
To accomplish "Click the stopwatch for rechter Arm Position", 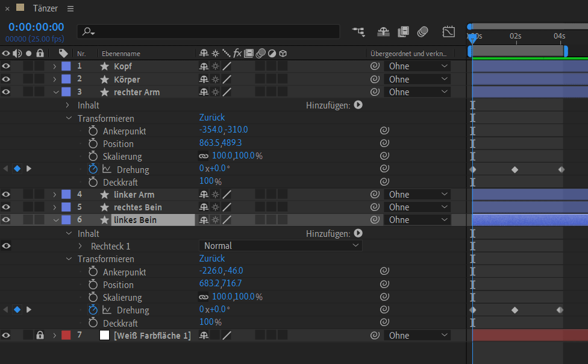I will click(93, 143).
